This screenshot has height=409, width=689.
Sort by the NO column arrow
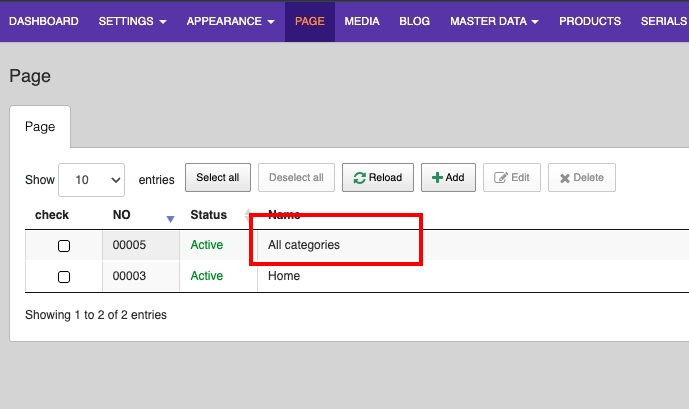[x=170, y=217]
